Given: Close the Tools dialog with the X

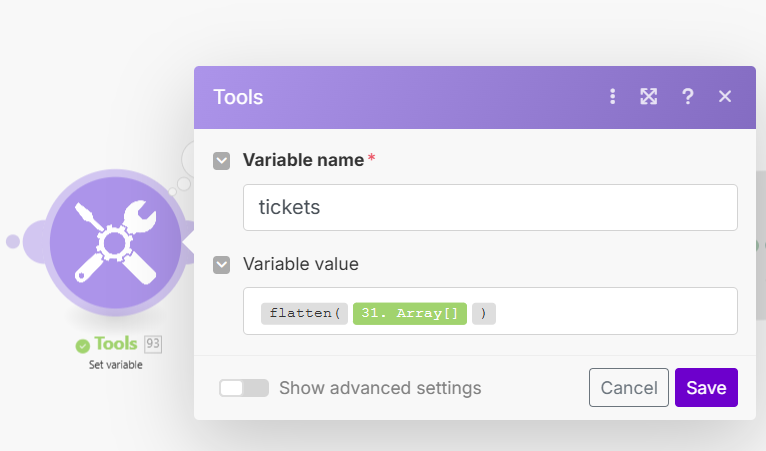Looking at the screenshot, I should click(725, 97).
